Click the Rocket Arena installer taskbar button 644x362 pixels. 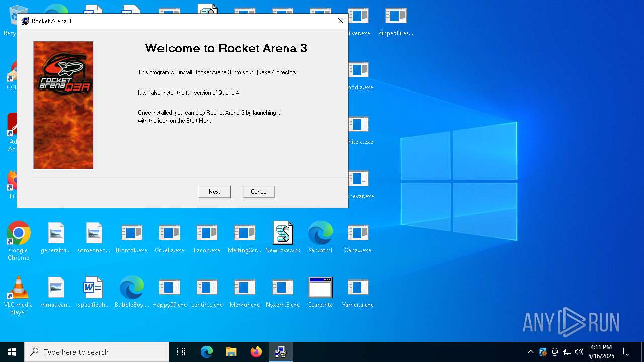point(280,352)
